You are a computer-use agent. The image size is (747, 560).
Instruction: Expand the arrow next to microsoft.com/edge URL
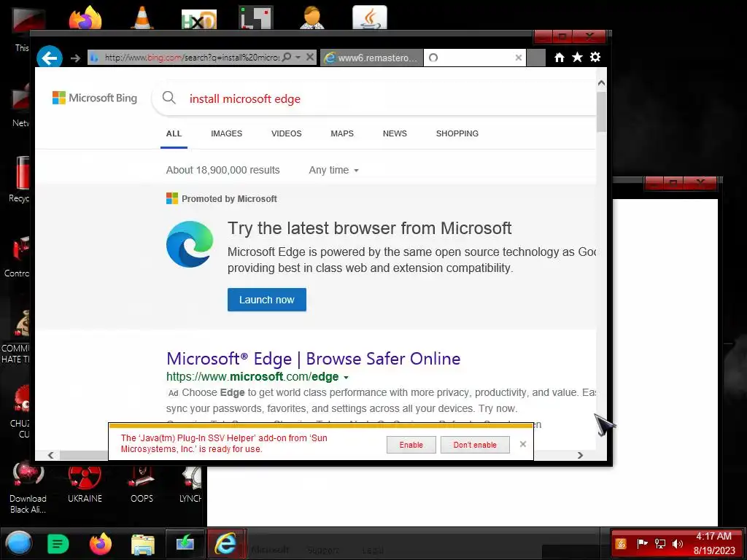click(347, 378)
